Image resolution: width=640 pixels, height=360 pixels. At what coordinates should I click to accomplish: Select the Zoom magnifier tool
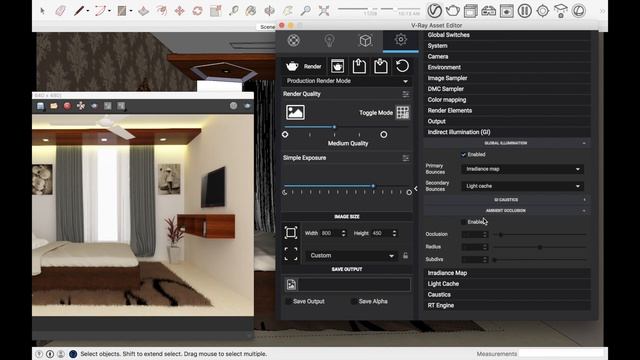tap(305, 11)
